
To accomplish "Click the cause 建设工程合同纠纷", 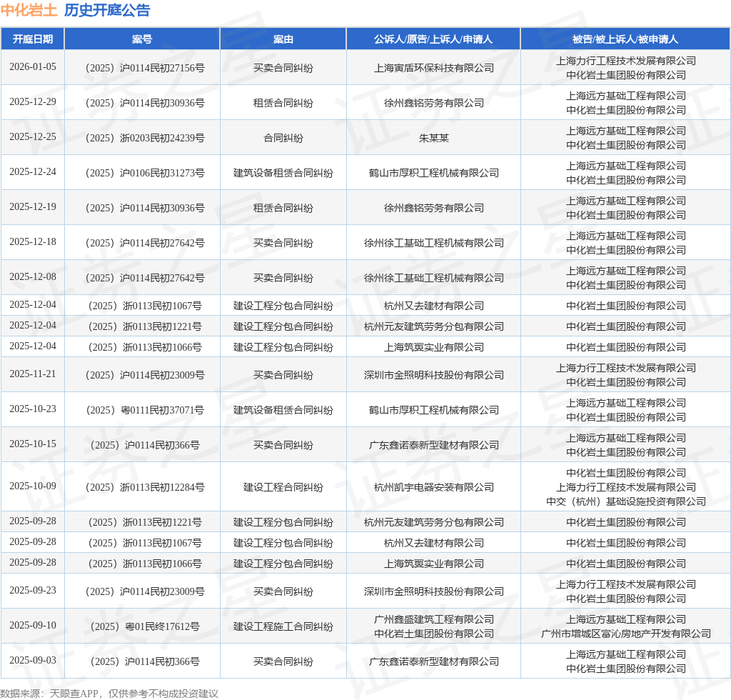I will (283, 487).
